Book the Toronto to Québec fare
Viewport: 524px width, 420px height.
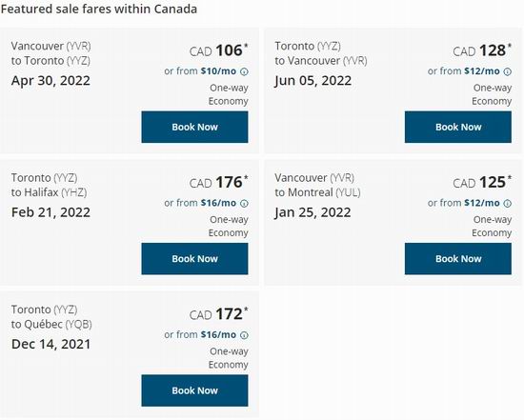[194, 390]
